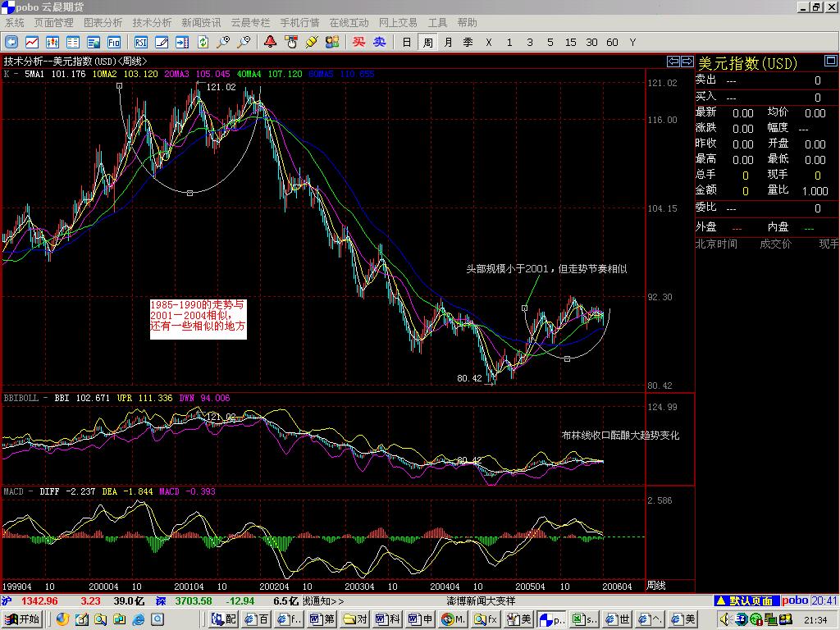This screenshot has width=840, height=630.
Task: Click the 澎博新闻大变样 news ticker
Action: click(x=481, y=600)
